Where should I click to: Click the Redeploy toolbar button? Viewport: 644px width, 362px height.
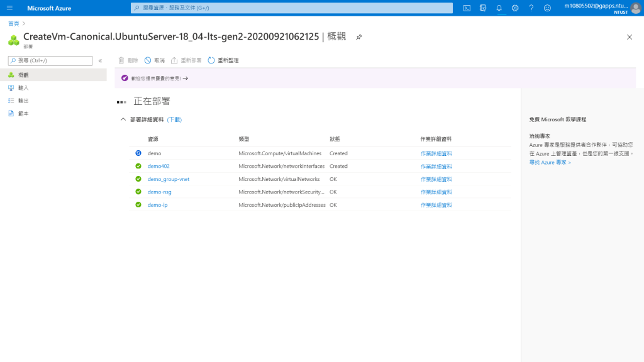186,60
